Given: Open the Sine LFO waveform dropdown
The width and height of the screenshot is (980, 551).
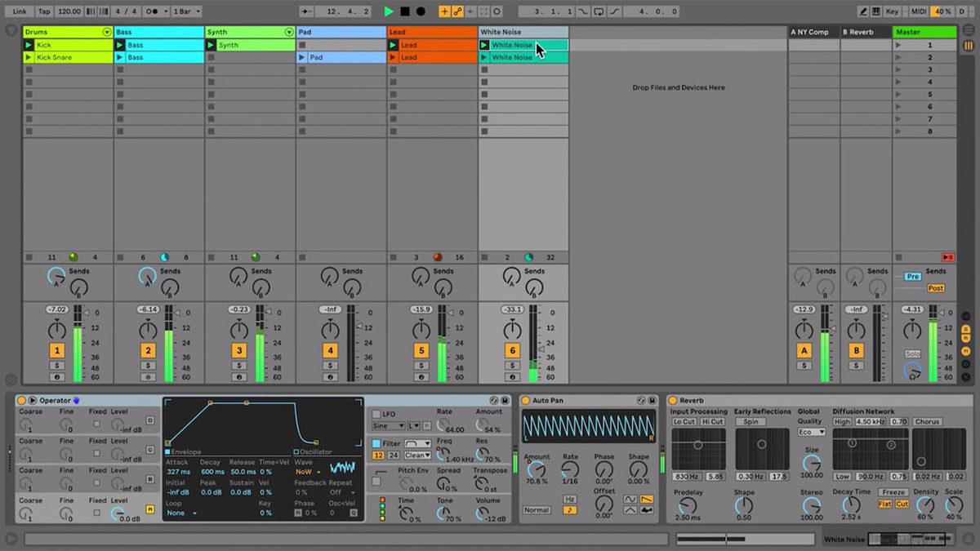Looking at the screenshot, I should 389,425.
